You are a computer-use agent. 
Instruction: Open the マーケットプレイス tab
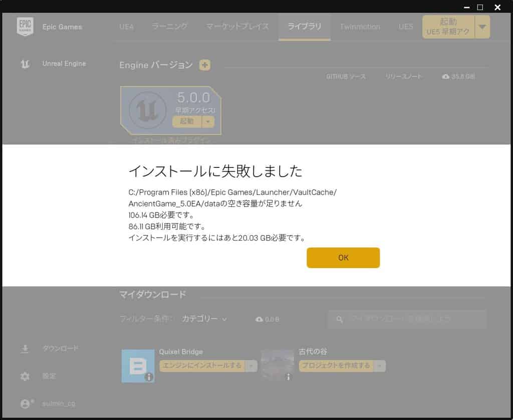237,26
